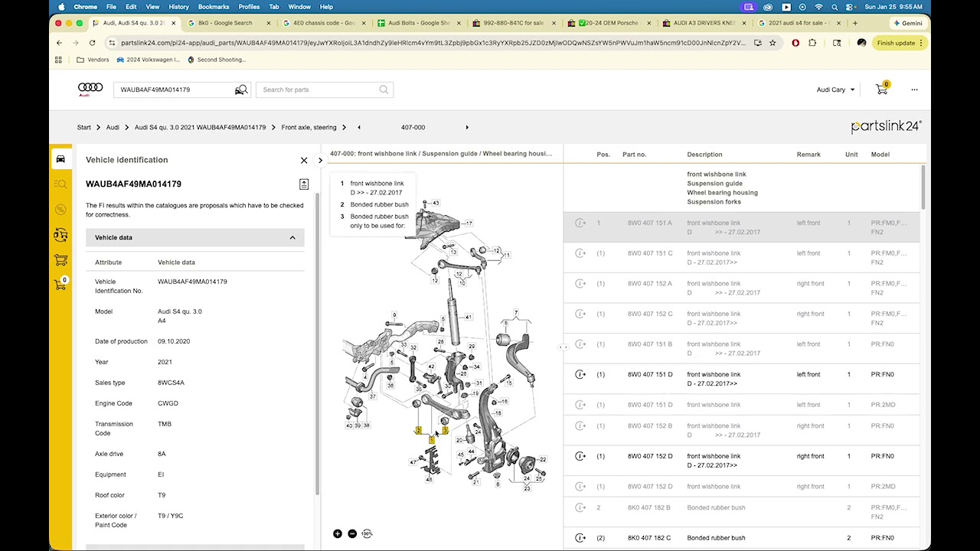The image size is (980, 551).
Task: Click the Part no. column header
Action: tap(634, 155)
